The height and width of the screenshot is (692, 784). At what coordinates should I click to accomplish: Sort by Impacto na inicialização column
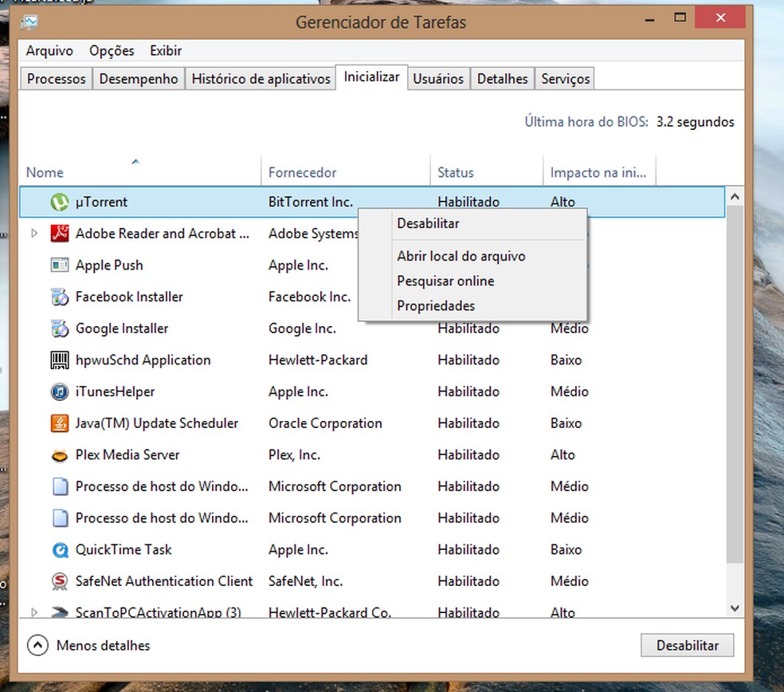point(599,170)
